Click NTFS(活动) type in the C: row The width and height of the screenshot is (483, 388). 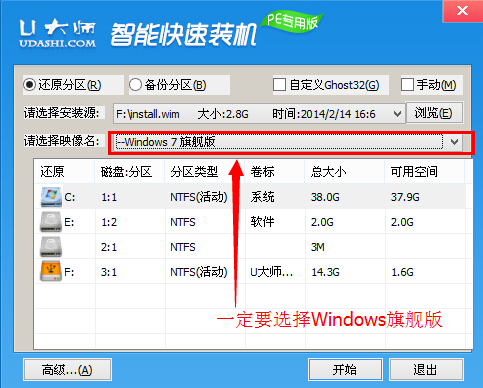click(199, 197)
